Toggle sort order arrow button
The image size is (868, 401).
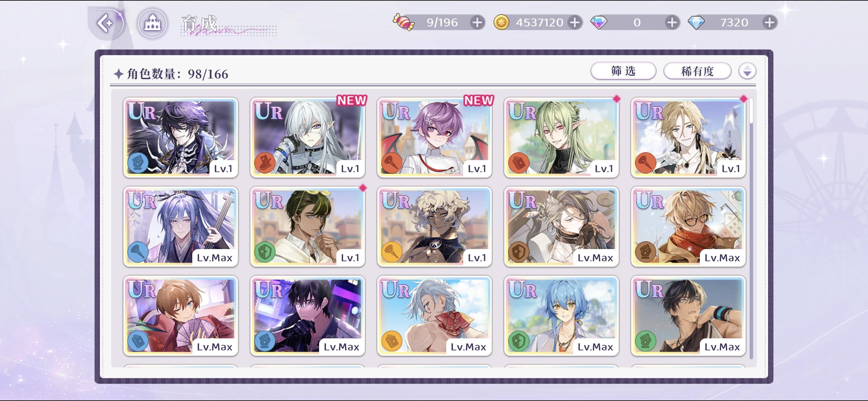tap(747, 71)
